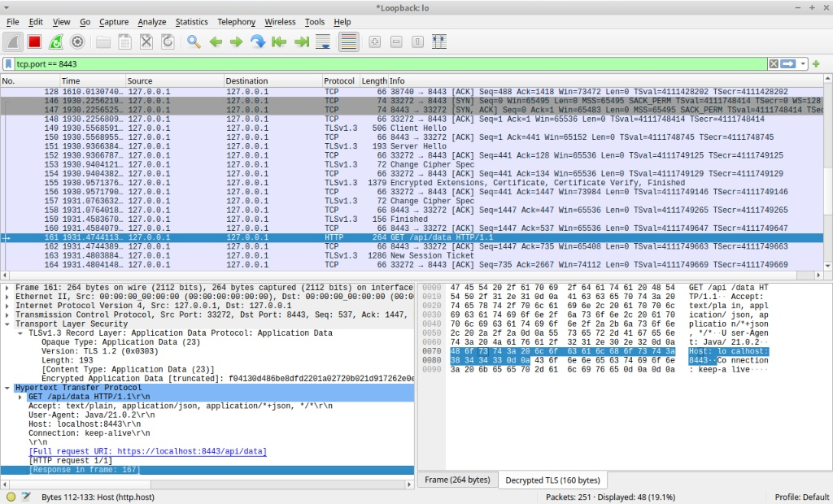The image size is (833, 504).
Task: Click the display filter bookmark icon
Action: click(x=8, y=63)
